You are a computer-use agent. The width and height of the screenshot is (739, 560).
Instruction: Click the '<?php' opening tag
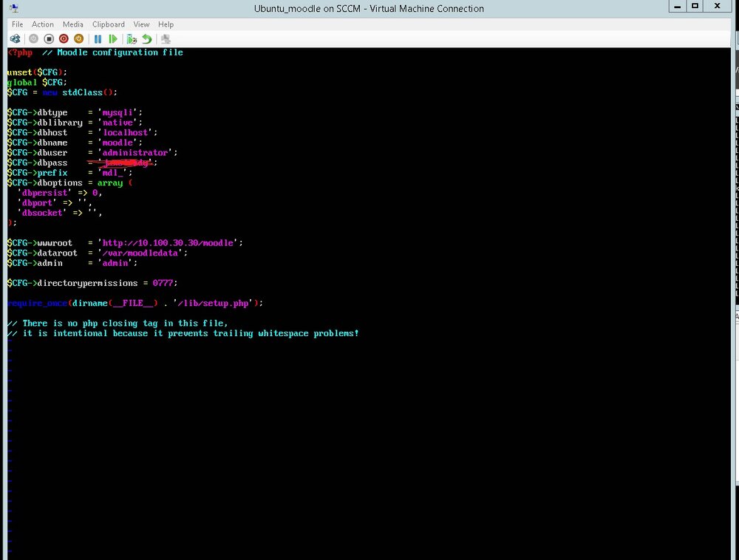click(x=20, y=52)
